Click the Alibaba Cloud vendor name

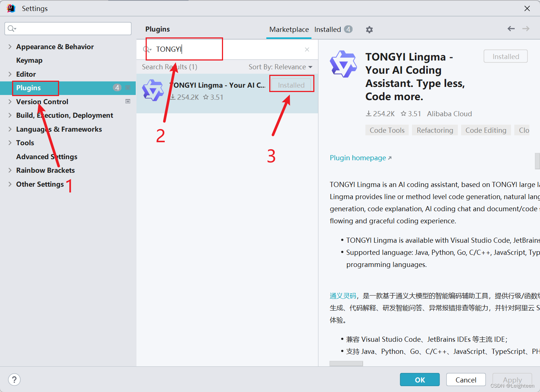449,114
